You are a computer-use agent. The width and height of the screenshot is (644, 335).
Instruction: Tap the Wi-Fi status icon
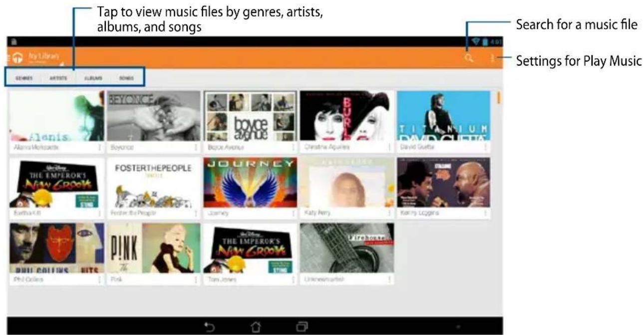[476, 41]
